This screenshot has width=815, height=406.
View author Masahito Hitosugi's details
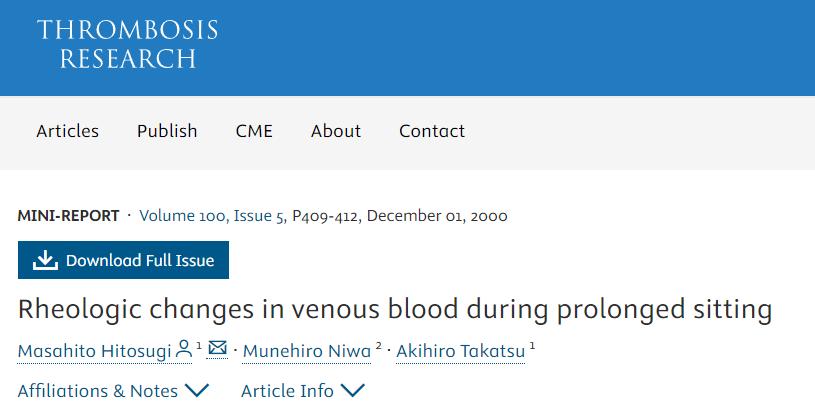(x=95, y=351)
